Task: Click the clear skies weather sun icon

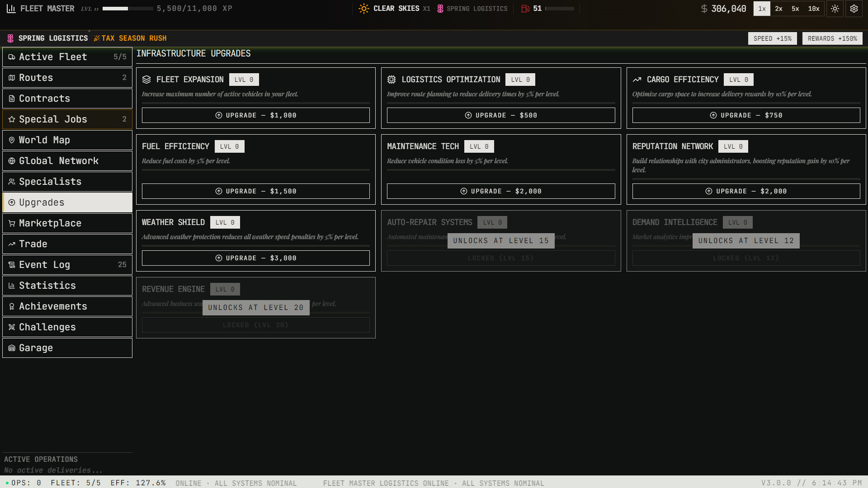Action: point(363,9)
